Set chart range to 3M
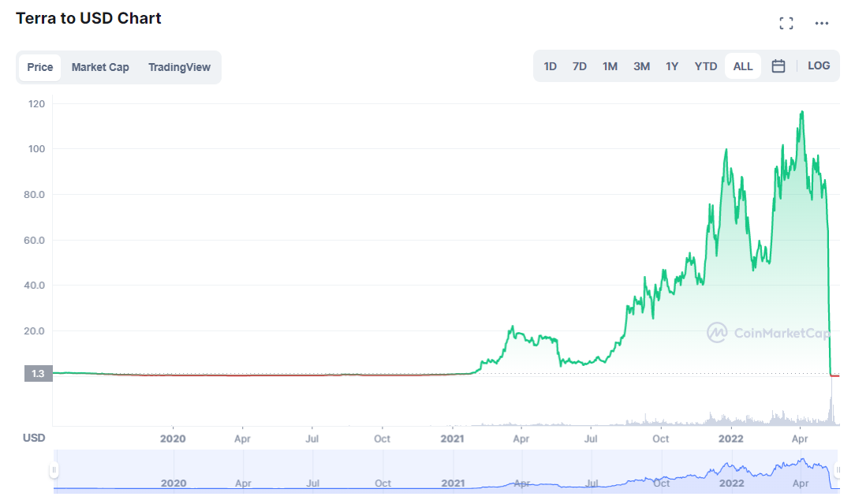 pos(642,66)
